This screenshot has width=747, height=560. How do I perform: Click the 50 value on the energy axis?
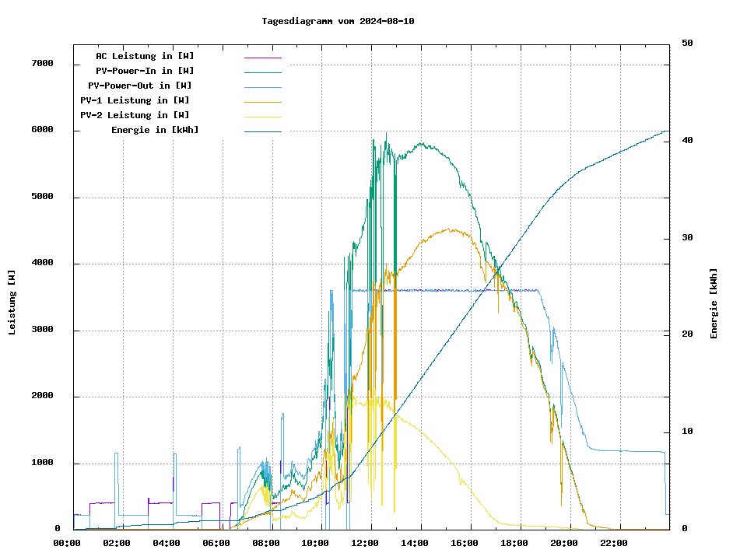[x=687, y=44]
